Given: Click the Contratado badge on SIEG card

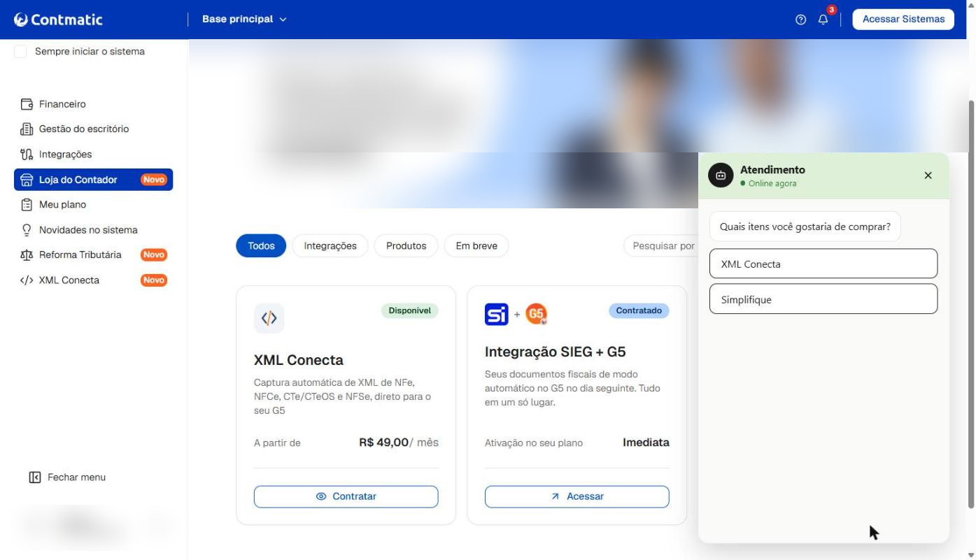Looking at the screenshot, I should point(639,310).
